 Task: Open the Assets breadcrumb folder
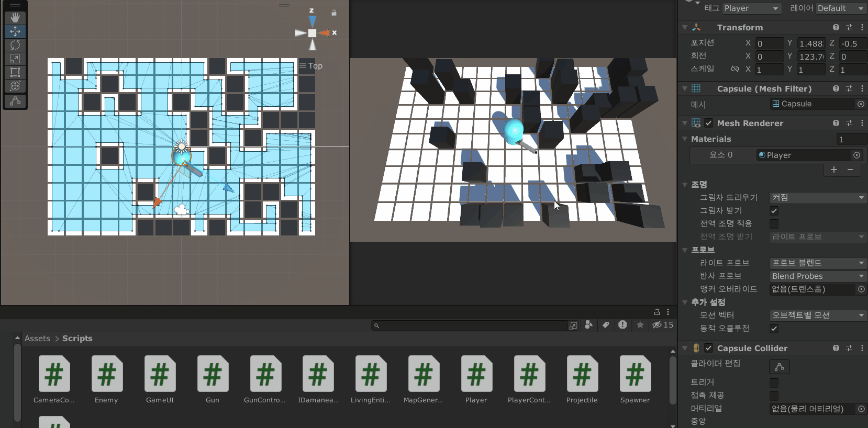[x=37, y=339]
